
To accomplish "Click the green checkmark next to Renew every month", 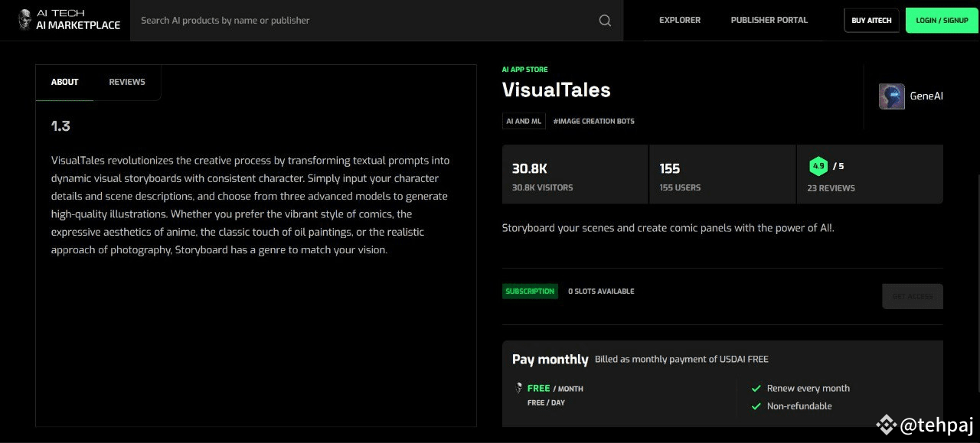I will [756, 389].
